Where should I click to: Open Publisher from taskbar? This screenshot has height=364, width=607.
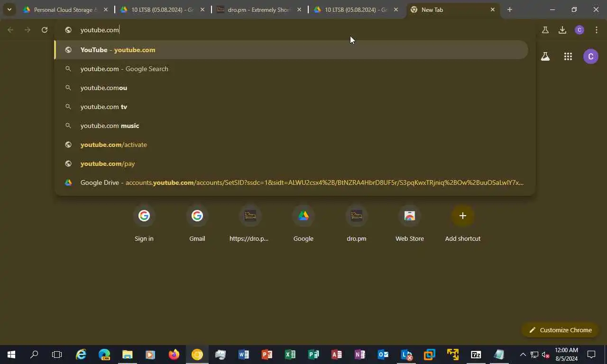(313, 355)
